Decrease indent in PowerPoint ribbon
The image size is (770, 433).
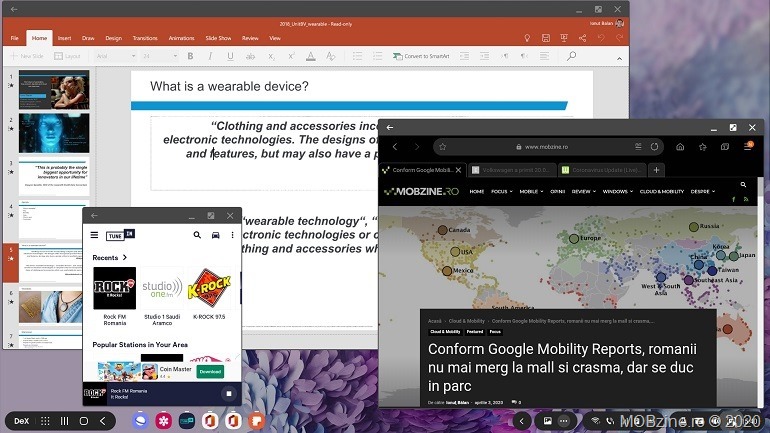(464, 56)
